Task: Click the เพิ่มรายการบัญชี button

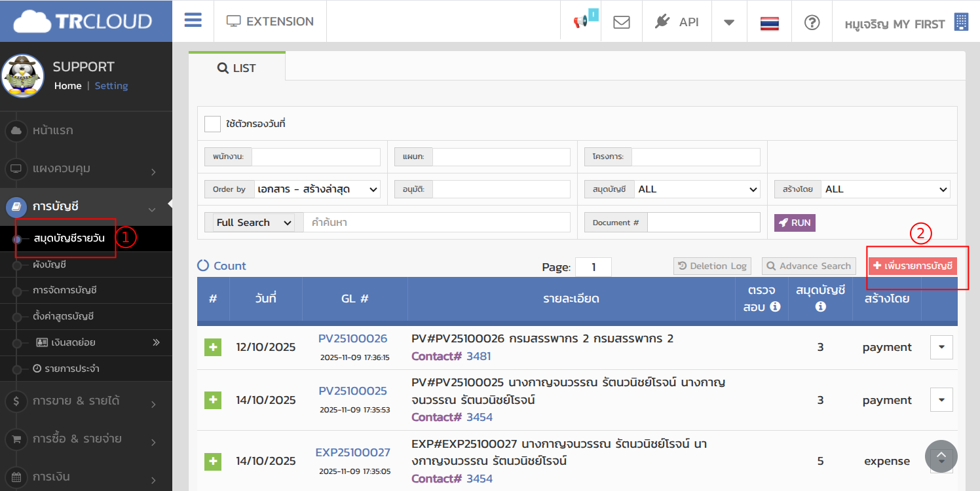Action: tap(913, 266)
